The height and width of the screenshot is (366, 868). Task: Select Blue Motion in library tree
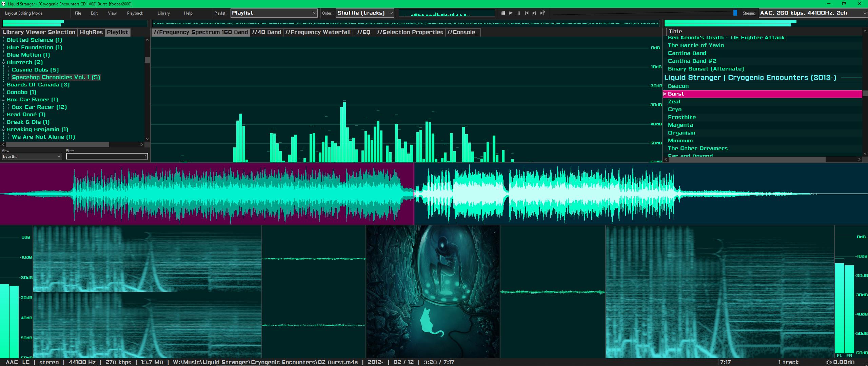click(x=28, y=55)
